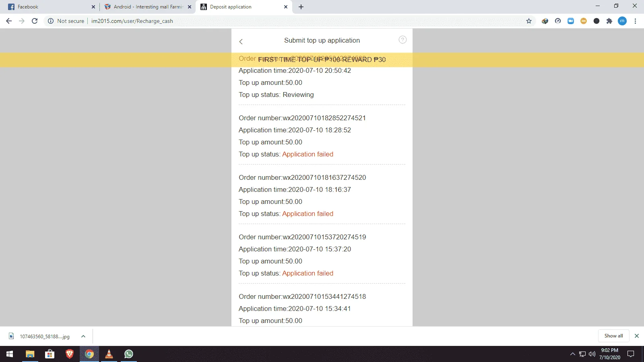
Task: Open WhatsApp from taskbar
Action: (x=128, y=354)
